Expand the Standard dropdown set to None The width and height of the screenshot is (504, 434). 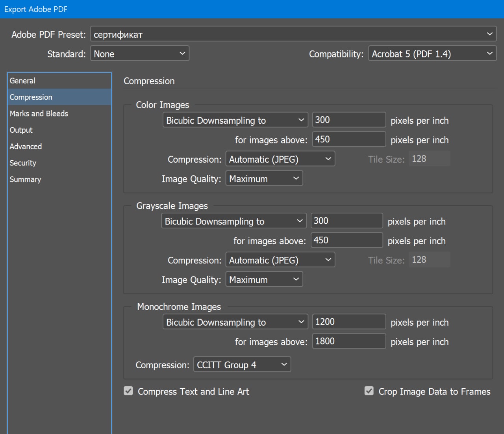tap(139, 54)
